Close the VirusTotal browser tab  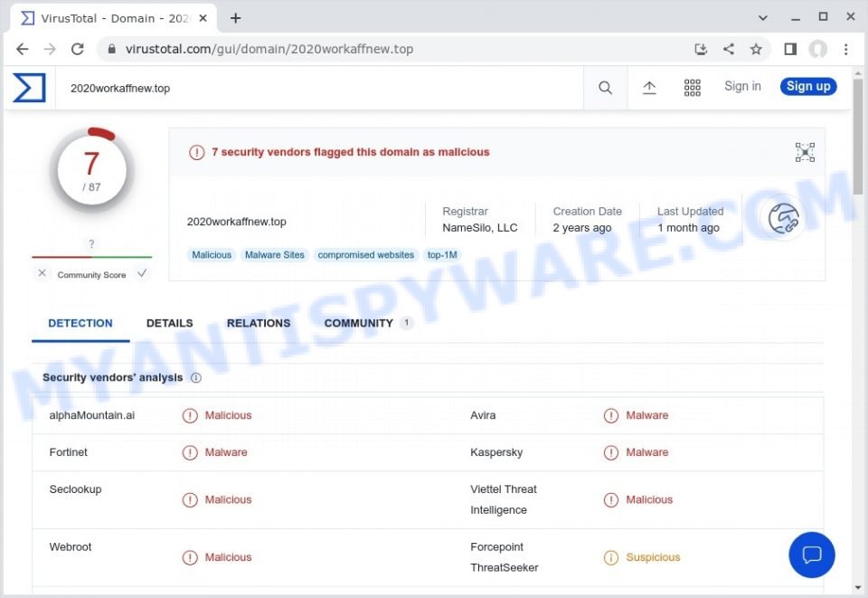(x=203, y=18)
